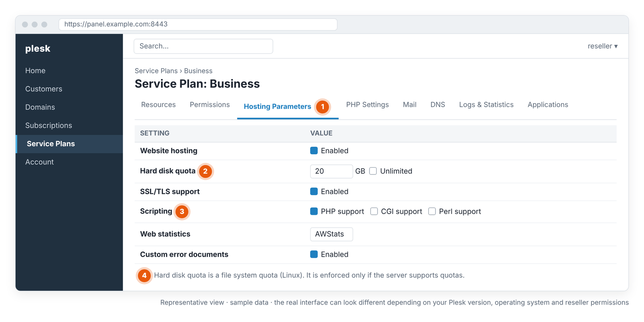This screenshot has height=322, width=644.
Task: Switch to the DNS tab
Action: pyautogui.click(x=438, y=105)
